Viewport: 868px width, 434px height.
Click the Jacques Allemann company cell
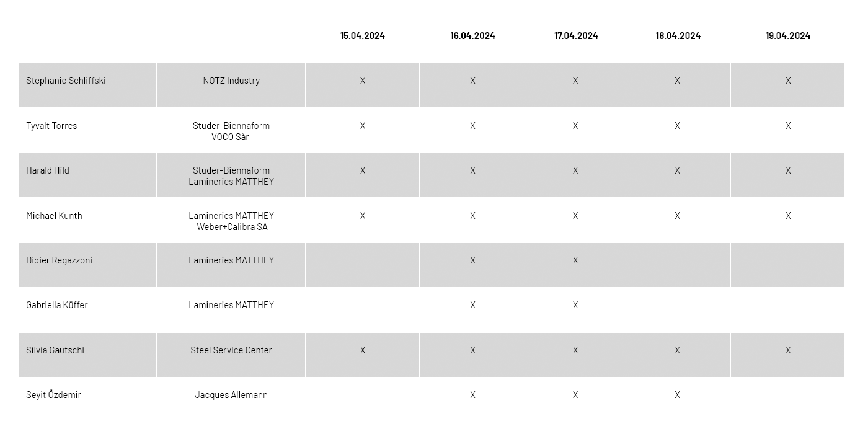click(x=231, y=395)
